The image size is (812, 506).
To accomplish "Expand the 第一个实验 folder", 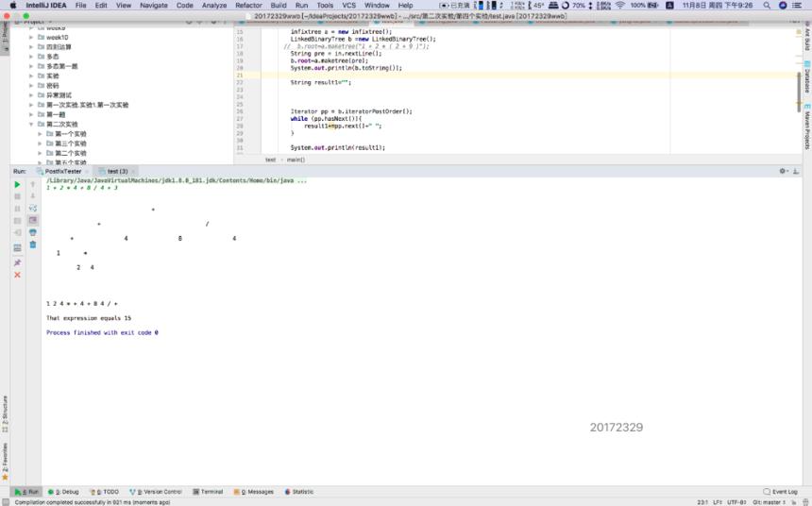I will click(x=40, y=134).
